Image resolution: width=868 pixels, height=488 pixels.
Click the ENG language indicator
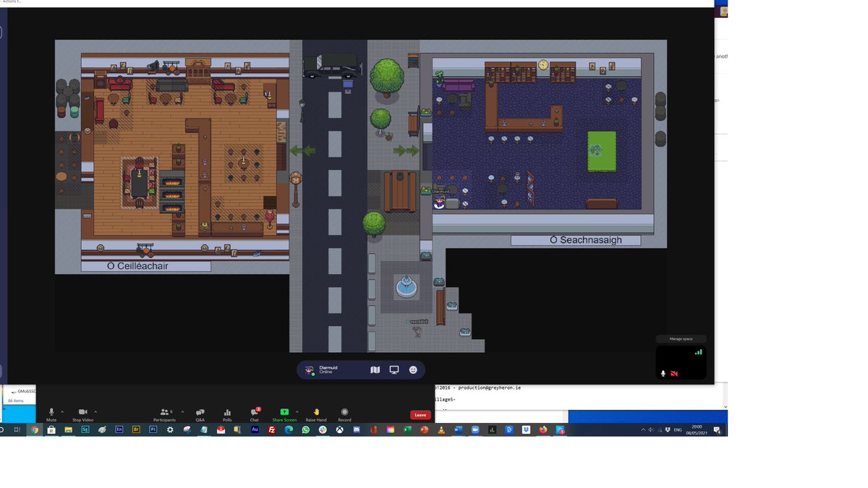click(678, 429)
